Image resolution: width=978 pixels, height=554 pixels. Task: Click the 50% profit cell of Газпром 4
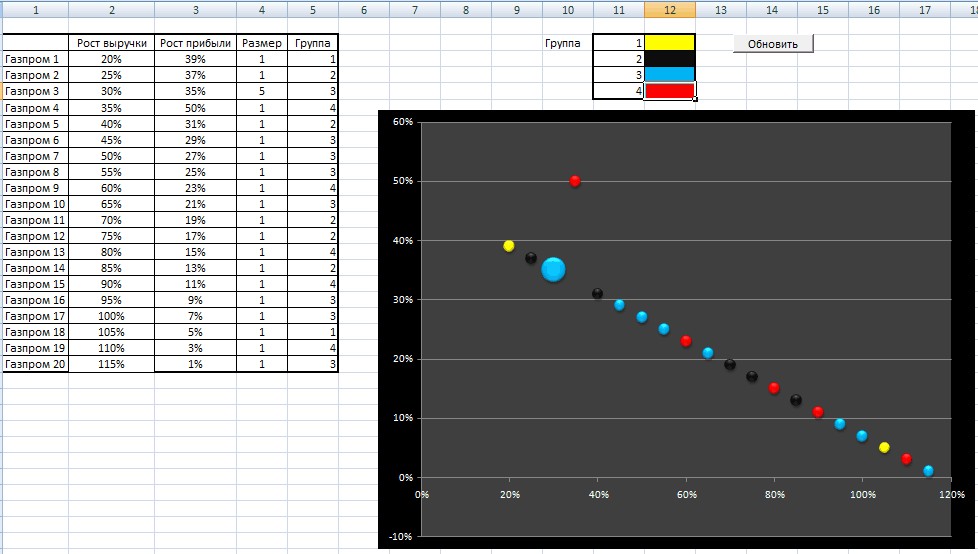(x=195, y=108)
